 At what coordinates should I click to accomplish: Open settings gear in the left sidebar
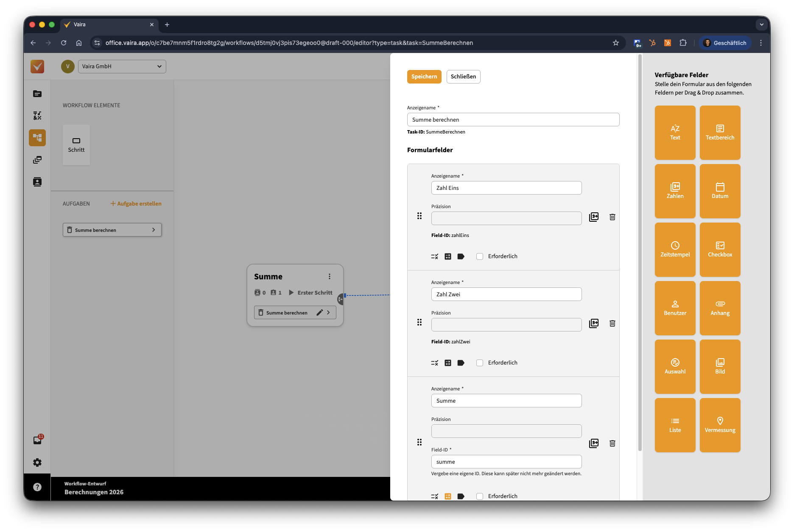click(x=37, y=462)
